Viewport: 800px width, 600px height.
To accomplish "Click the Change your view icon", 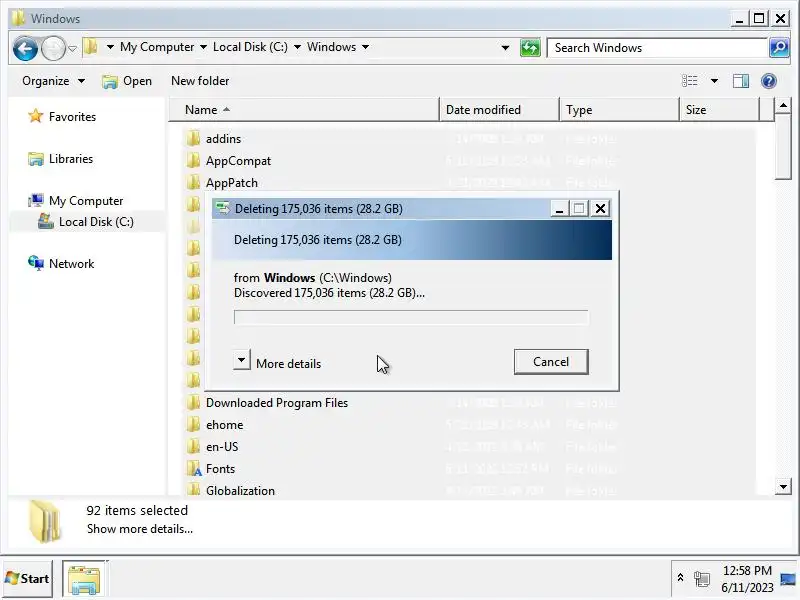I will 689,81.
